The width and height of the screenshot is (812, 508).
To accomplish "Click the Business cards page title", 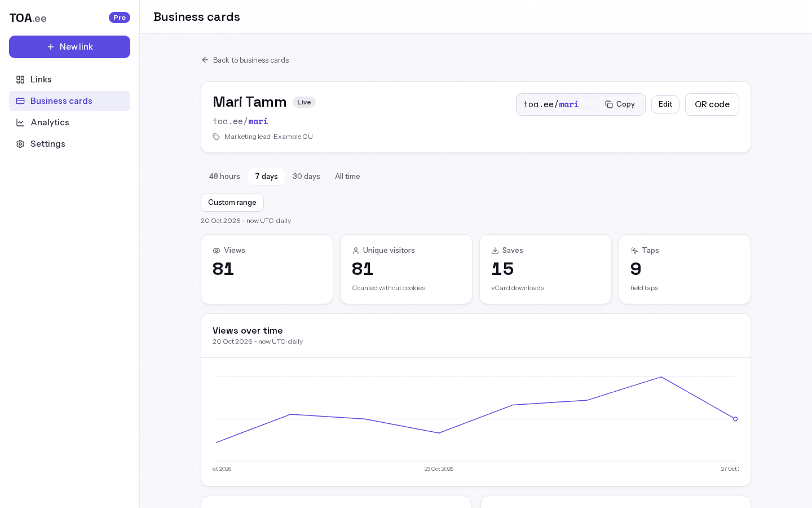I will pos(197,17).
